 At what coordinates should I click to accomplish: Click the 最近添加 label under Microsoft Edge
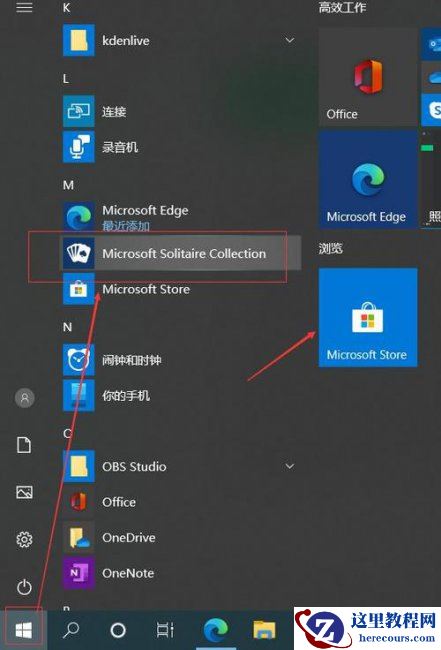tap(126, 226)
